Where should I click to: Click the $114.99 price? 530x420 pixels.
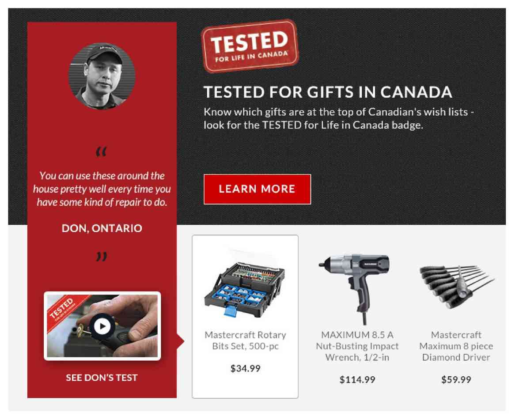pyautogui.click(x=357, y=379)
